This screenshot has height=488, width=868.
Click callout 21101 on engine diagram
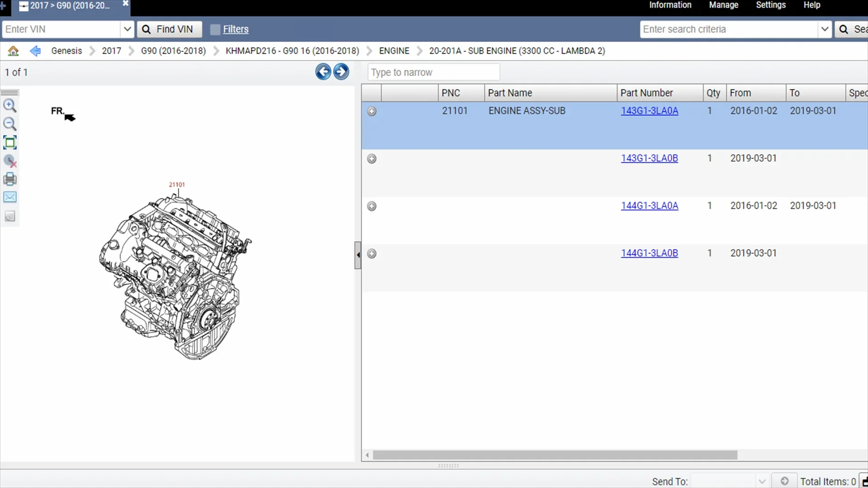pyautogui.click(x=177, y=184)
